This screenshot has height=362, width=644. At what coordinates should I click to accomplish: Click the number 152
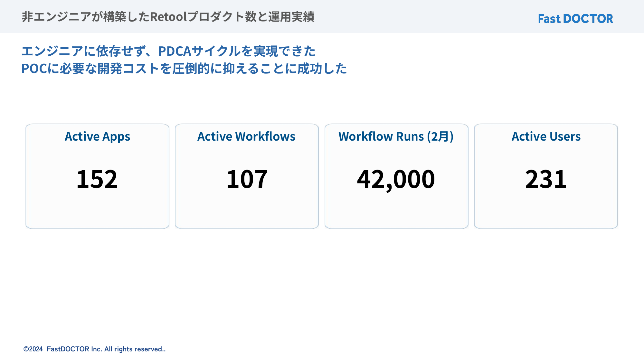point(97,179)
